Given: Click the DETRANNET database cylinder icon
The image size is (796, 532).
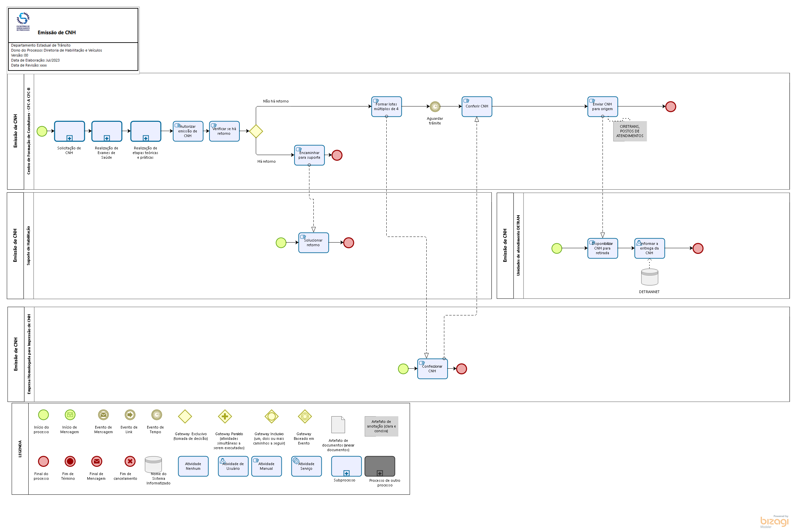Looking at the screenshot, I should pos(649,277).
